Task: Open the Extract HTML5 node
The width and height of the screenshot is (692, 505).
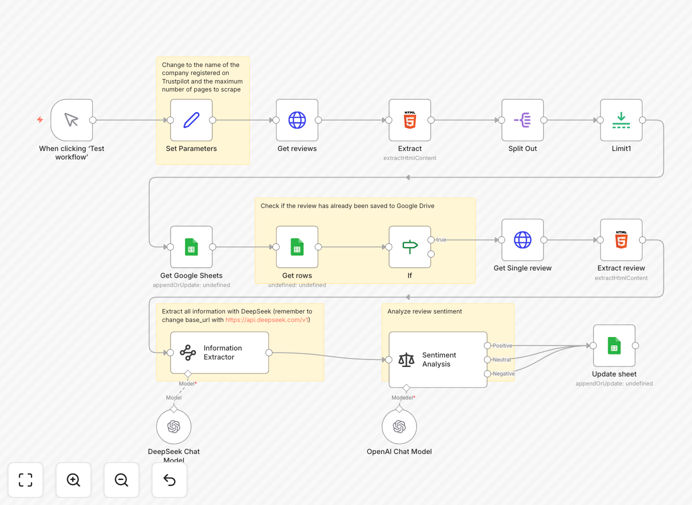Action: click(410, 120)
